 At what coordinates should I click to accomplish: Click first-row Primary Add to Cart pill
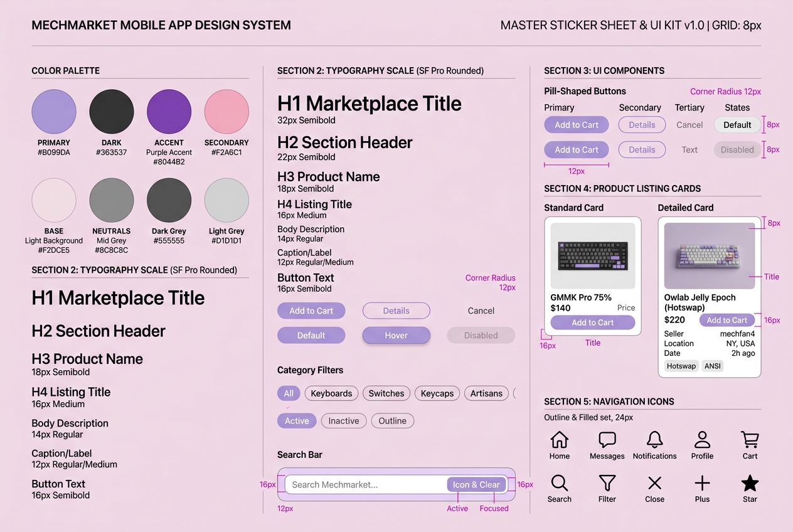pos(577,125)
